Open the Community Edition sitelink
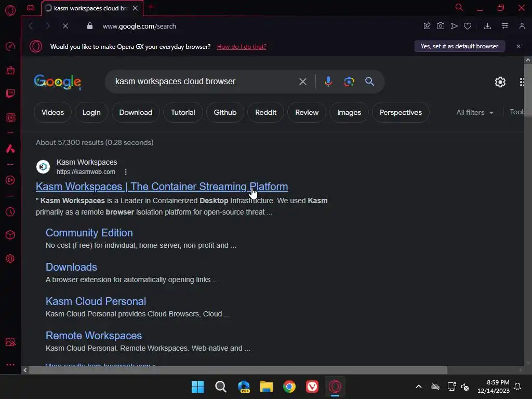The image size is (532, 399). pyautogui.click(x=89, y=233)
